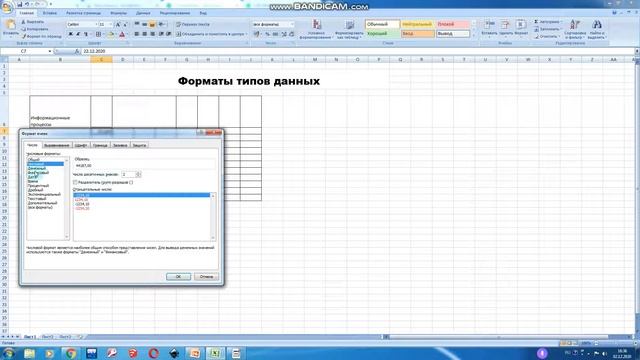The width and height of the screenshot is (640, 360).
Task: Toggle Underline formatting
Action: coord(85,34)
